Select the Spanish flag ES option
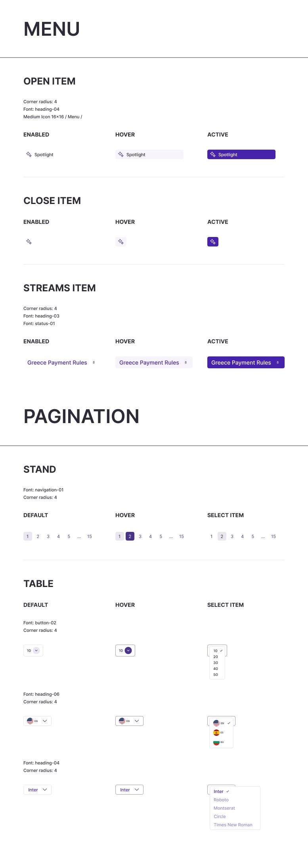 pos(218,733)
